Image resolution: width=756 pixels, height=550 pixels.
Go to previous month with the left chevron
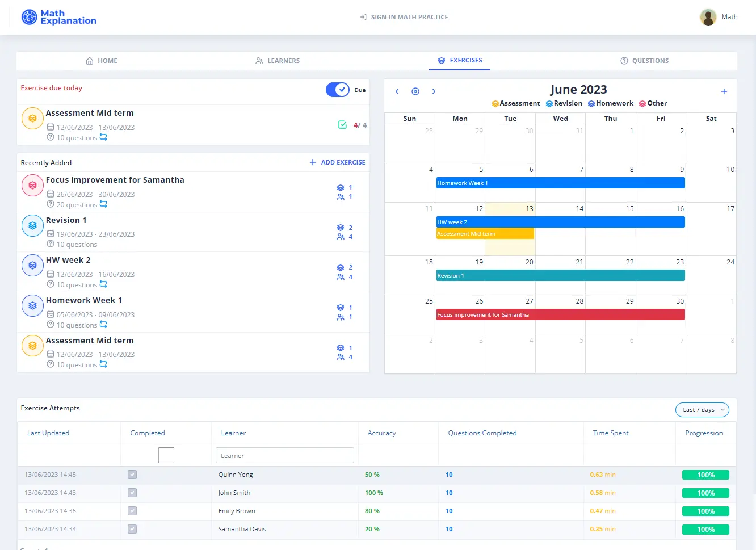click(x=397, y=91)
